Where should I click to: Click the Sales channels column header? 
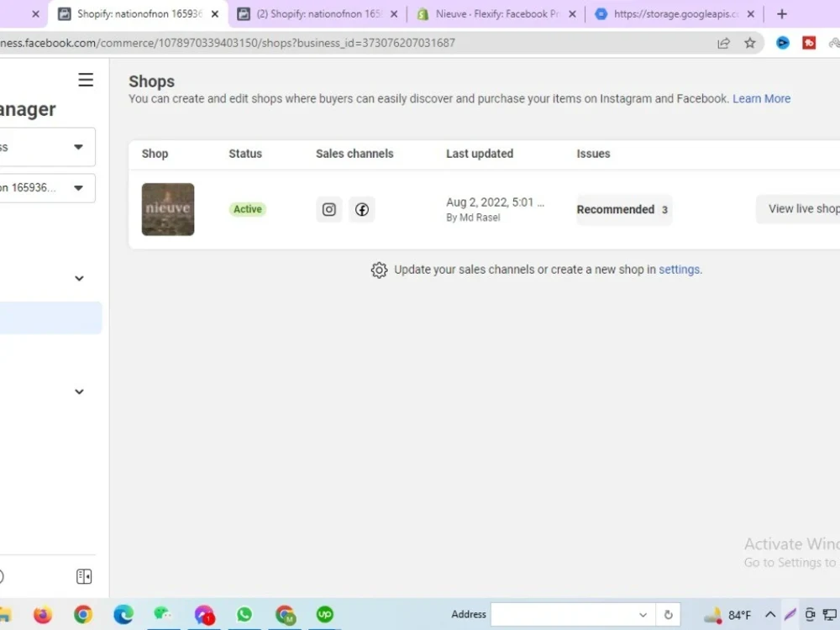(x=354, y=154)
